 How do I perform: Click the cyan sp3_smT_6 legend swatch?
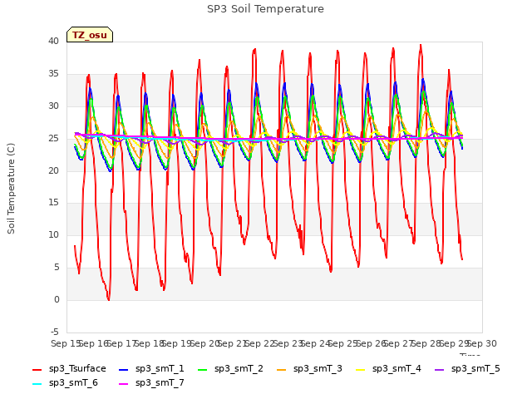click(37, 384)
